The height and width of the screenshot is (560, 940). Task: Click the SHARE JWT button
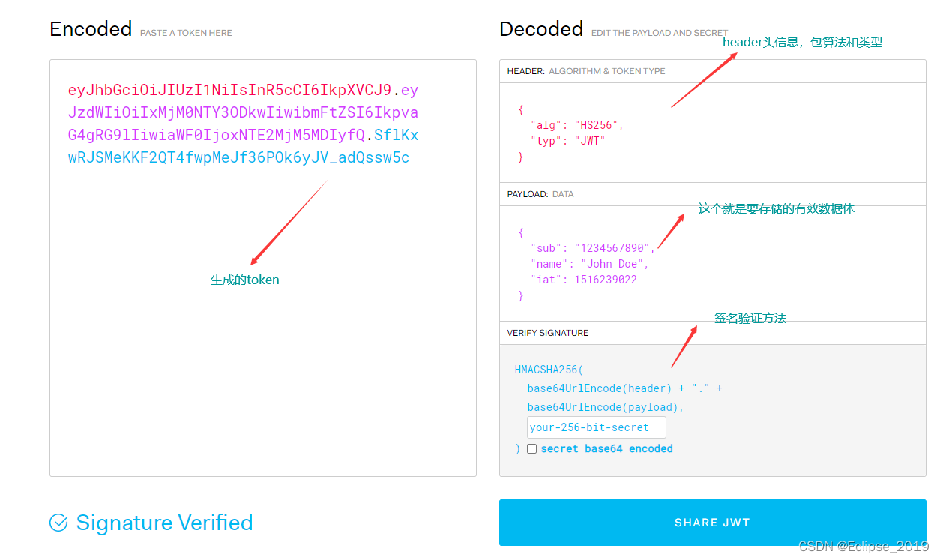click(712, 523)
